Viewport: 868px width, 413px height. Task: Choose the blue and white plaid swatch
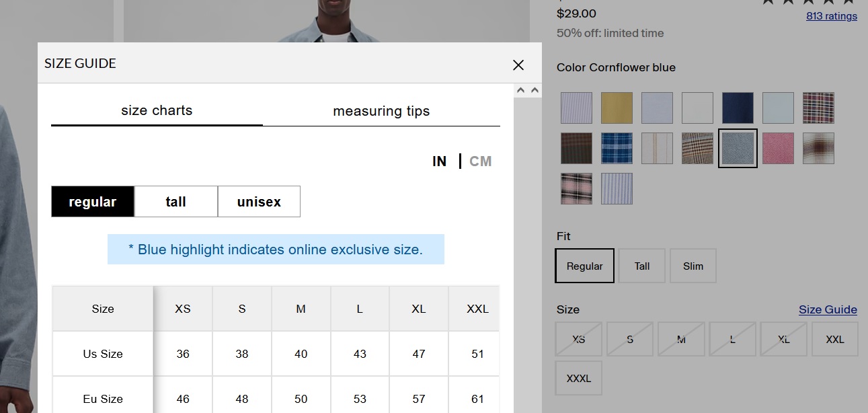(617, 148)
